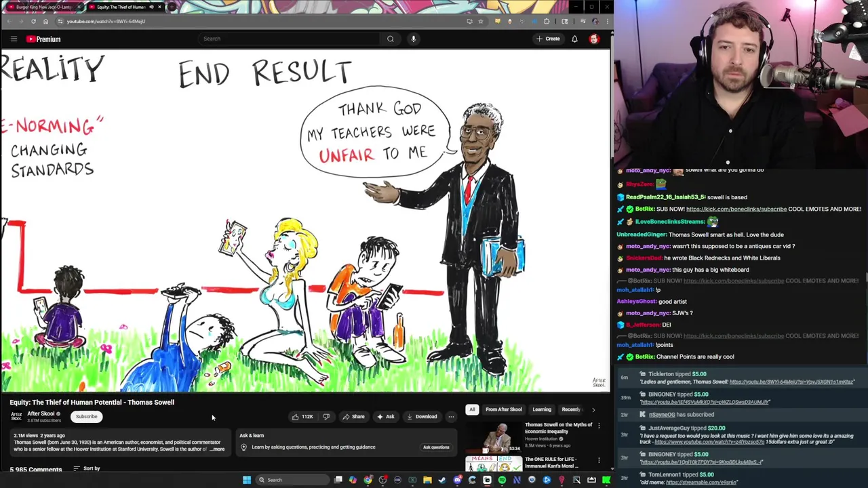
Task: Open Discord from the taskbar
Action: 457,480
